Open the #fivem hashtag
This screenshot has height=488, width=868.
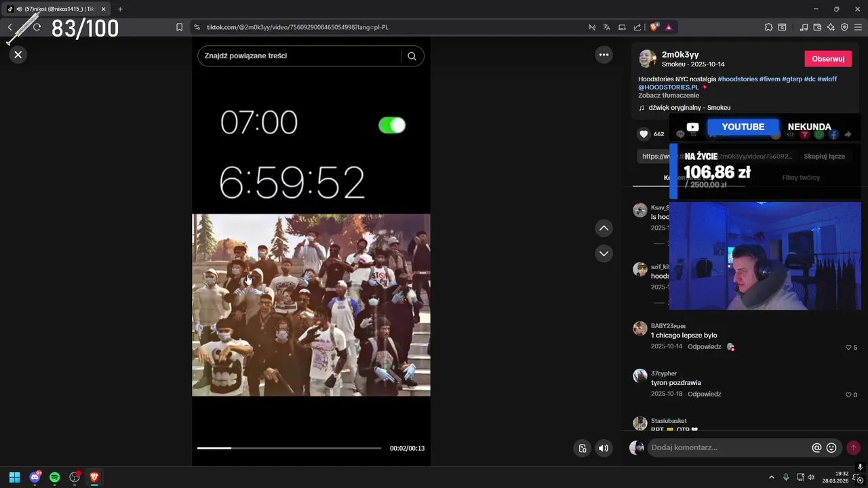[x=770, y=79]
